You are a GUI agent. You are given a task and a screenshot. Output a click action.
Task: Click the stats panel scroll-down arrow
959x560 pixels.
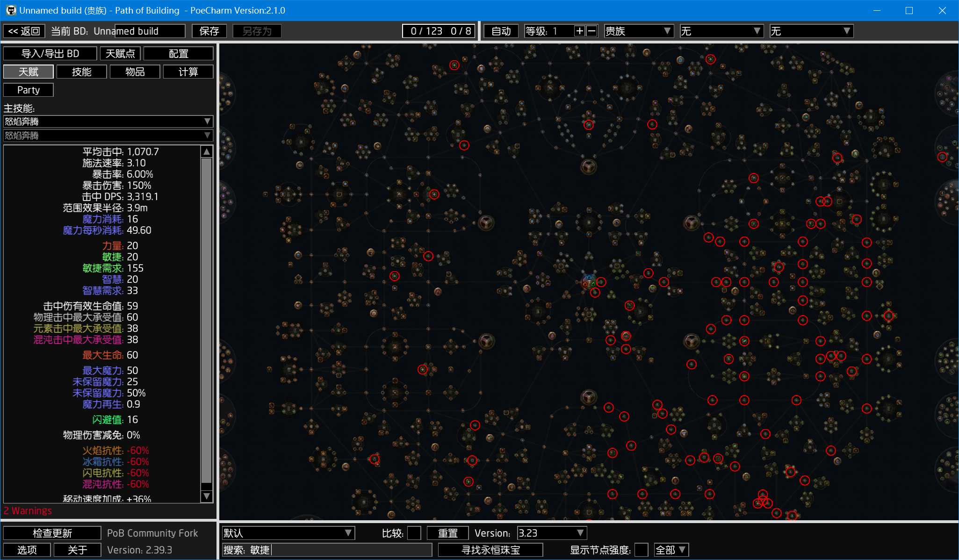click(x=206, y=496)
